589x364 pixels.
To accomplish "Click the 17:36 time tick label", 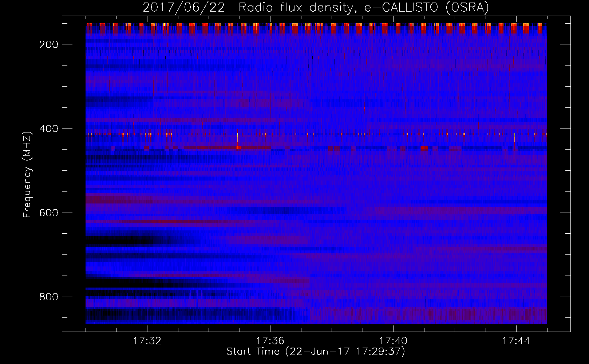I will coord(270,341).
